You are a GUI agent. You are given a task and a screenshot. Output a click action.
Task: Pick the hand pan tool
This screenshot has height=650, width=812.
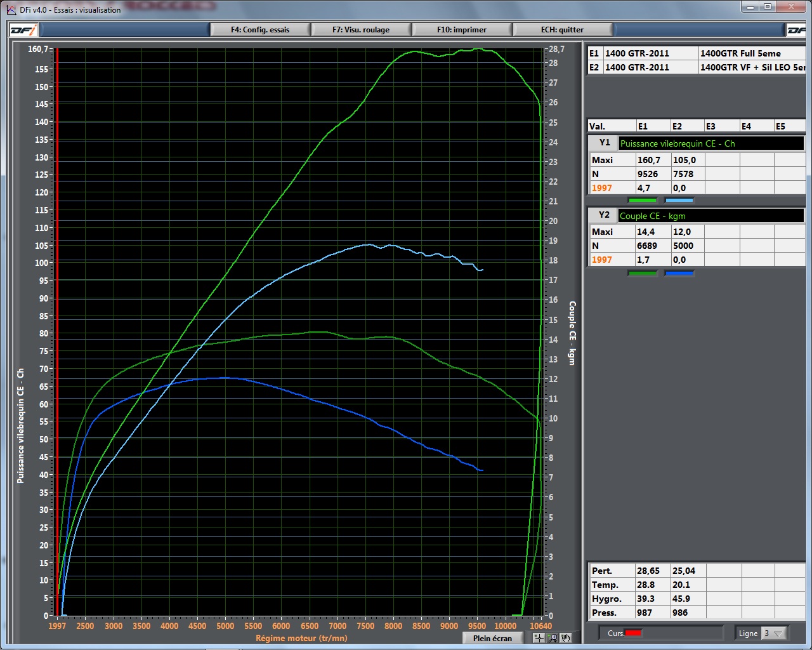pyautogui.click(x=566, y=638)
